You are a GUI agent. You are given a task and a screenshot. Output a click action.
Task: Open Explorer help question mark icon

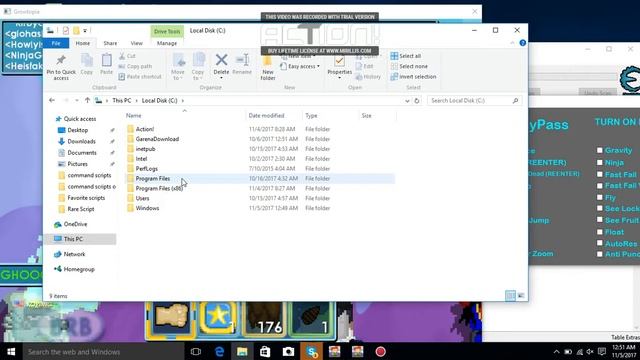[522, 43]
